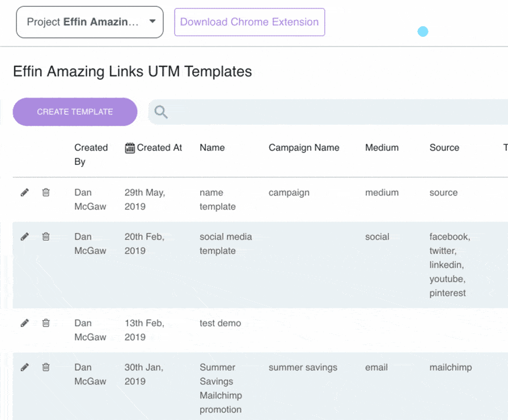
Task: Delete the Summer Savings Mailchimp promotion
Action: pyautogui.click(x=46, y=367)
